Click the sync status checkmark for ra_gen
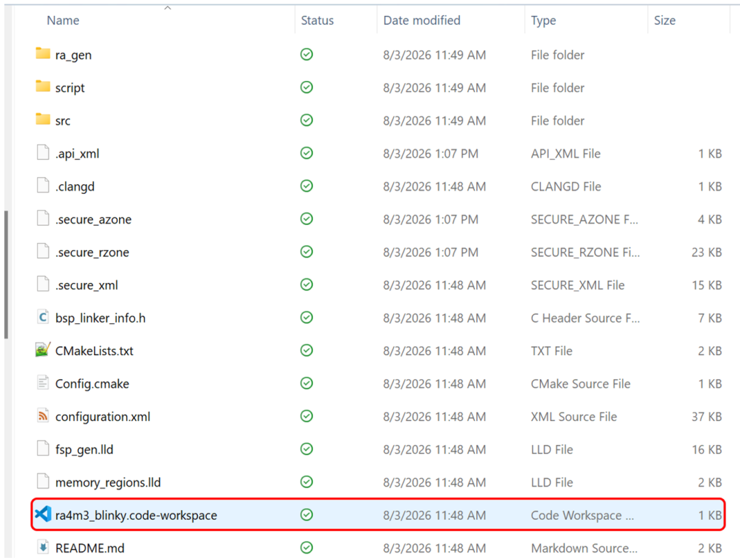740x560 pixels. (x=307, y=54)
